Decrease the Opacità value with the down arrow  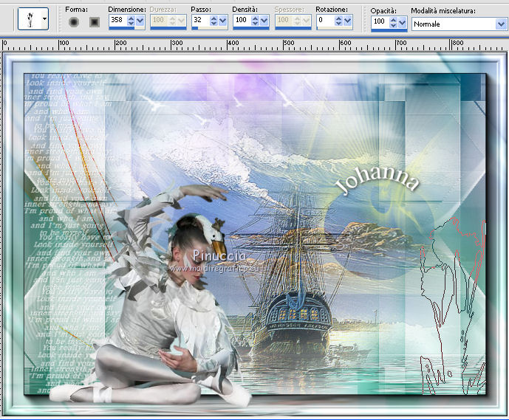click(x=394, y=25)
